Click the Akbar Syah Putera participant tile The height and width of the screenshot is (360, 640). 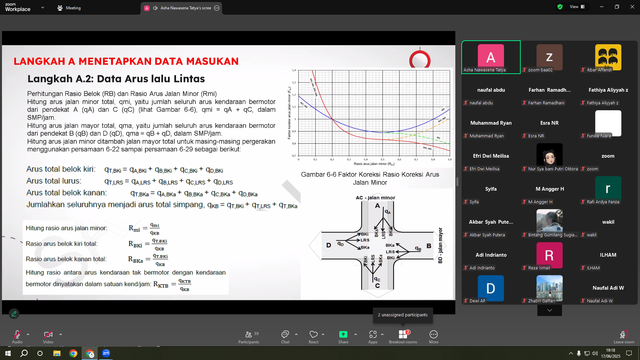click(491, 223)
